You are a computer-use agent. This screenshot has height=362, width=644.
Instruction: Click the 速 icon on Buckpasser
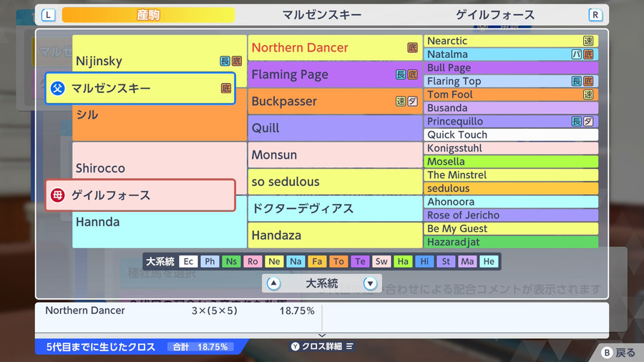pyautogui.click(x=401, y=101)
